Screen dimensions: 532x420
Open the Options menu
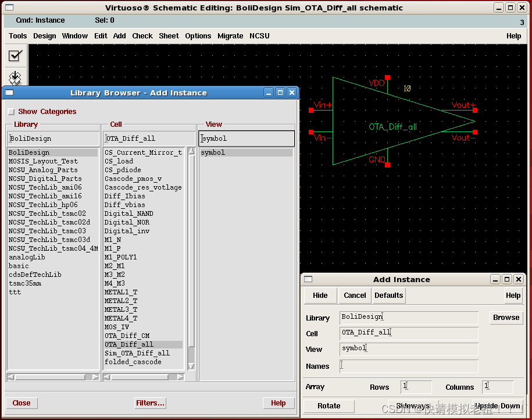(198, 36)
